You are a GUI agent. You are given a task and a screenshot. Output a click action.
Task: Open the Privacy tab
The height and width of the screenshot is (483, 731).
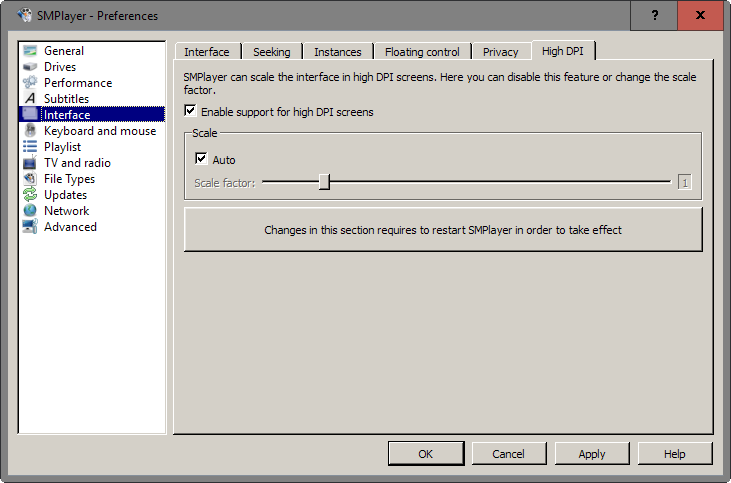coord(500,52)
